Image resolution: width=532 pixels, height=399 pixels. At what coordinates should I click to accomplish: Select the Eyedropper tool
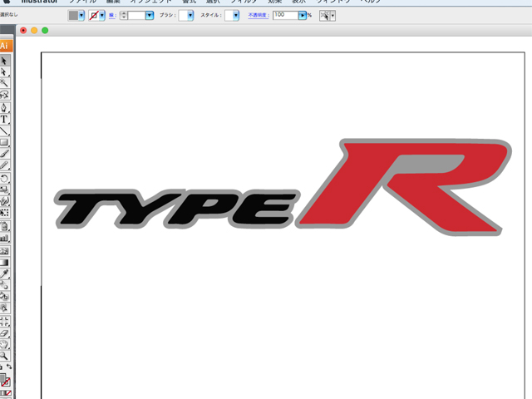4,273
